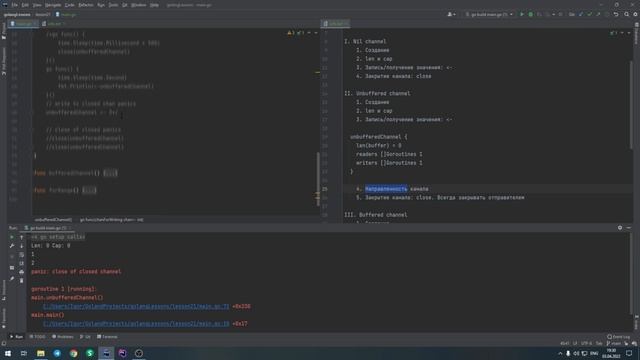Screen dimensions: 640x360
Task: Click panic: close of closed channel line
Action: [76, 272]
